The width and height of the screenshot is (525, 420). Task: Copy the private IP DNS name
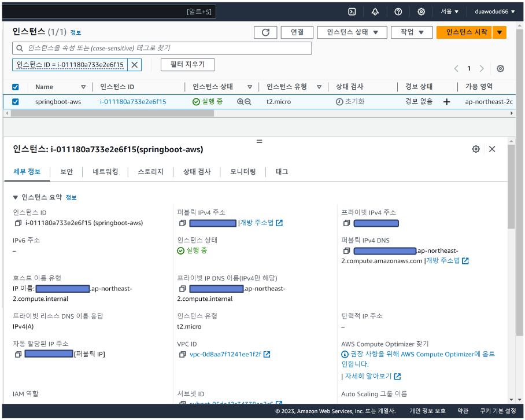tap(183, 289)
